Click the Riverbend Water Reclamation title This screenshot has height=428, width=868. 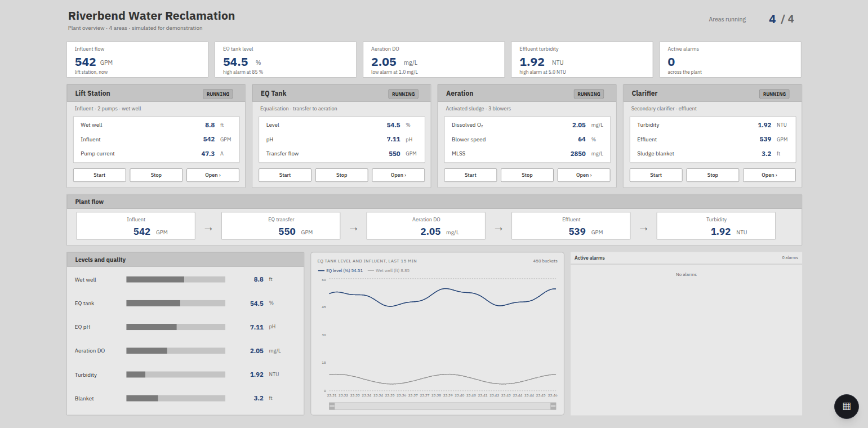tap(152, 16)
